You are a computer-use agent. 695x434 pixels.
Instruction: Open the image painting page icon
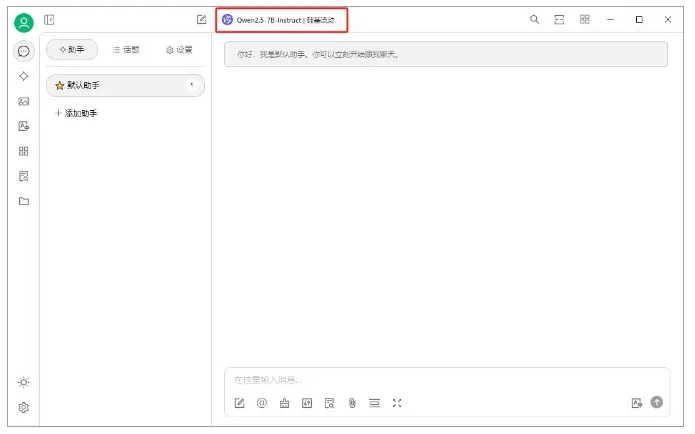click(24, 102)
